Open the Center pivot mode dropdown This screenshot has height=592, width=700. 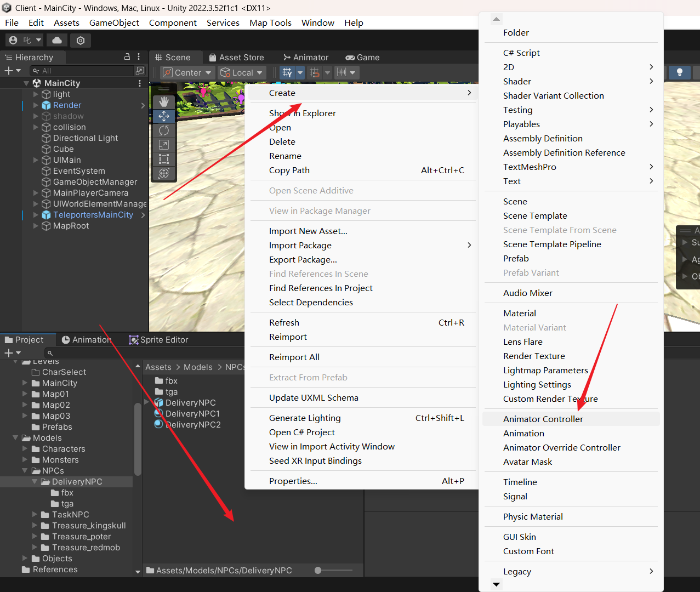187,72
